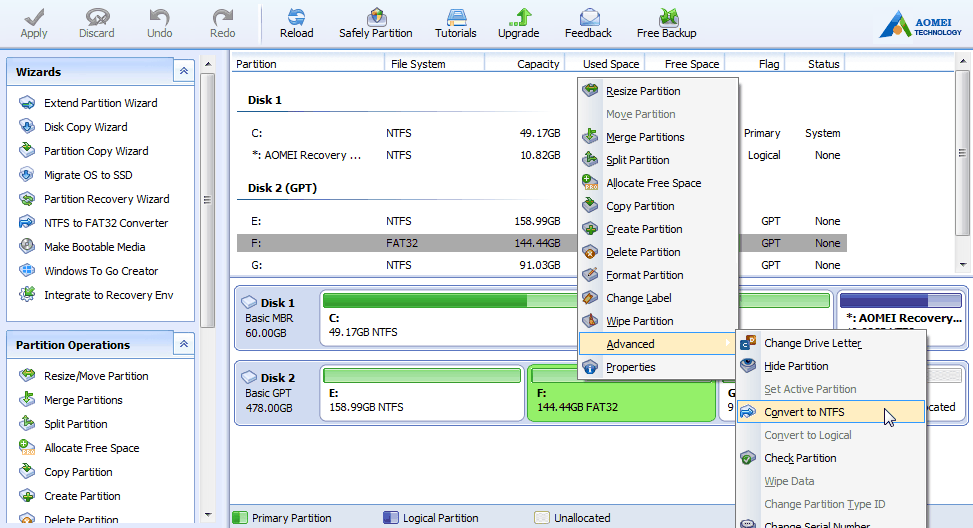This screenshot has width=973, height=528.
Task: Click Copy Partition in the sidebar operations
Action: pos(78,472)
